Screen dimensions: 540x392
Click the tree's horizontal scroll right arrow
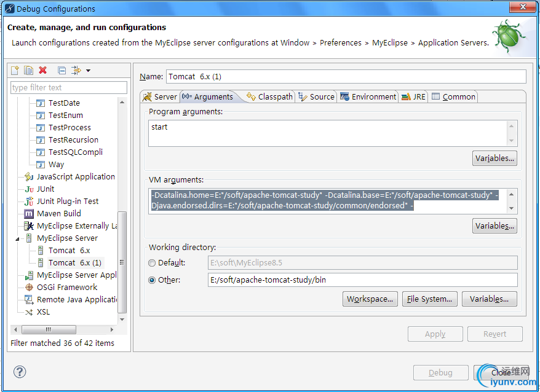[x=112, y=330]
